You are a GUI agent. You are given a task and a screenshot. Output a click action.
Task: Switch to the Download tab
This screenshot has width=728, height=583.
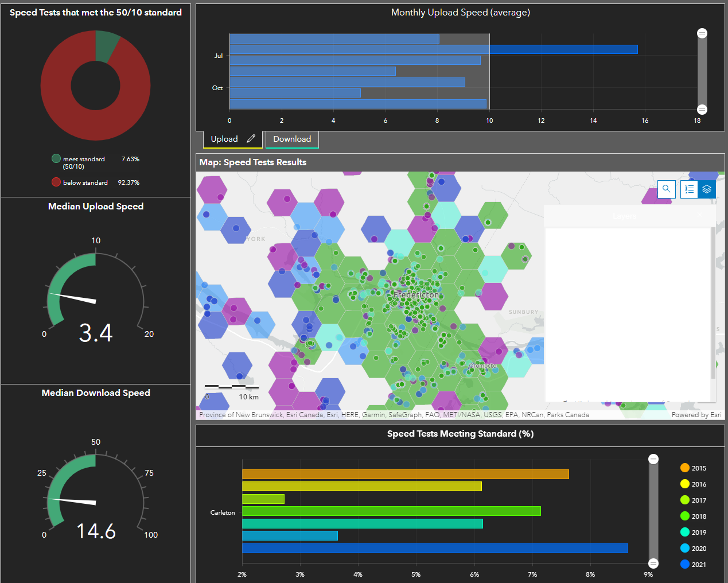tap(292, 139)
